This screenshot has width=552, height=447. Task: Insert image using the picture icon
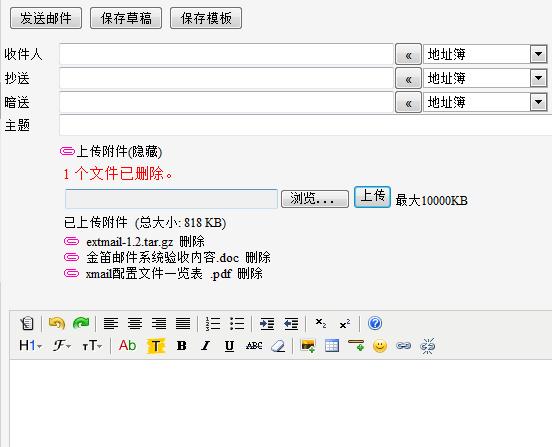click(308, 346)
